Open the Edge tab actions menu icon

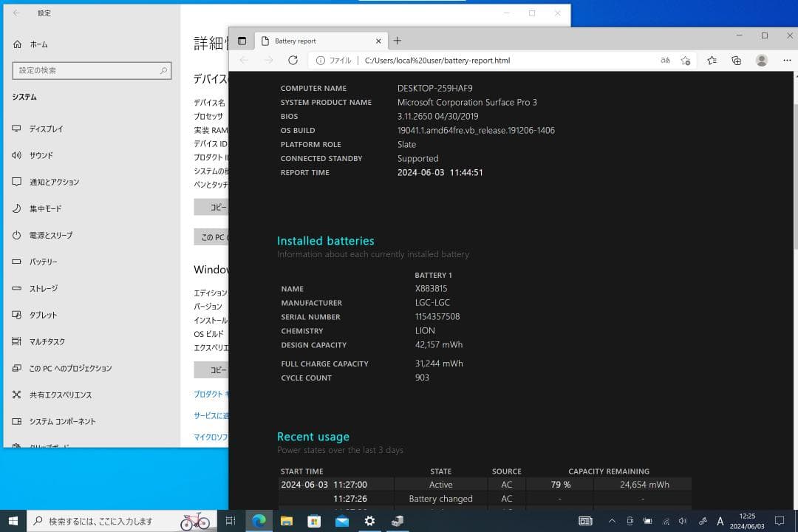click(x=242, y=41)
